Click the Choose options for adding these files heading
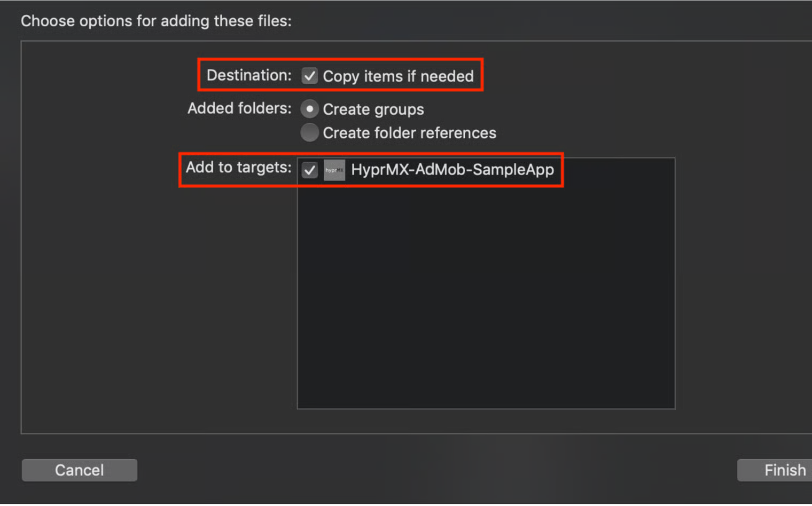 point(156,21)
